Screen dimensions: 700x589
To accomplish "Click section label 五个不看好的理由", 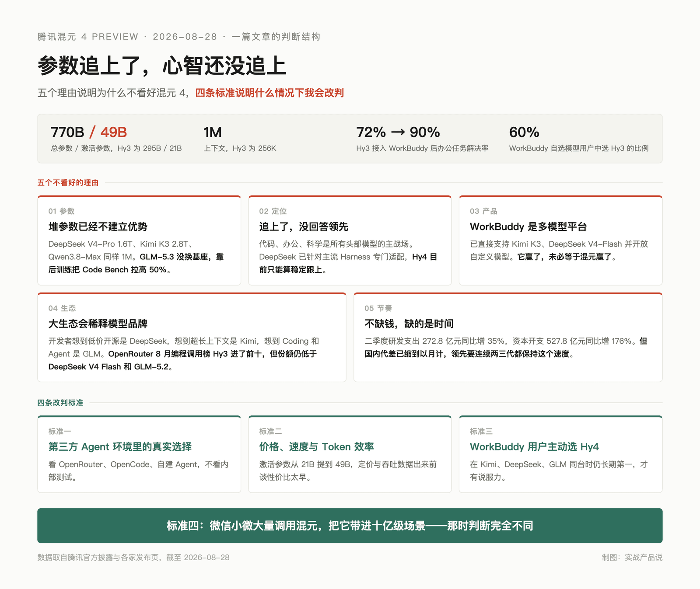I will click(68, 183).
